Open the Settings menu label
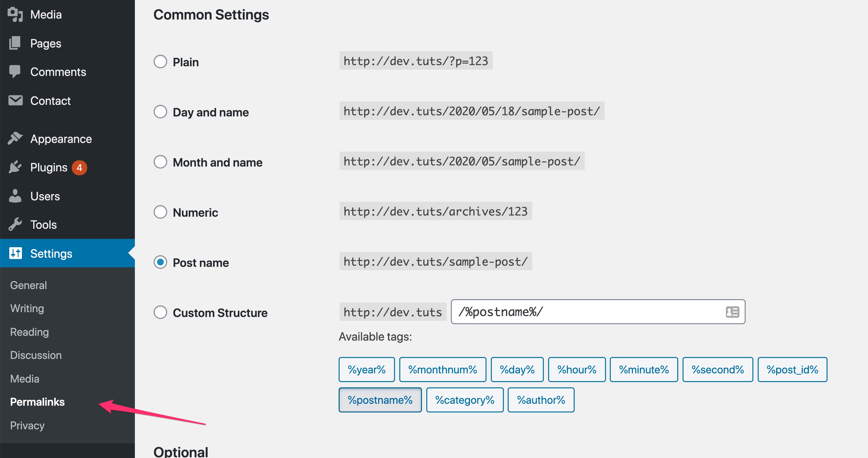868x458 pixels. 51,254
